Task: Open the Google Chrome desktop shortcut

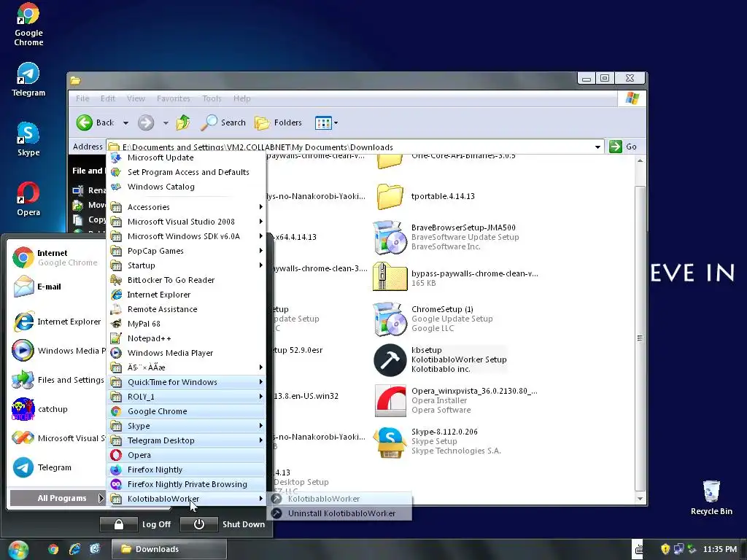Action: 28,24
